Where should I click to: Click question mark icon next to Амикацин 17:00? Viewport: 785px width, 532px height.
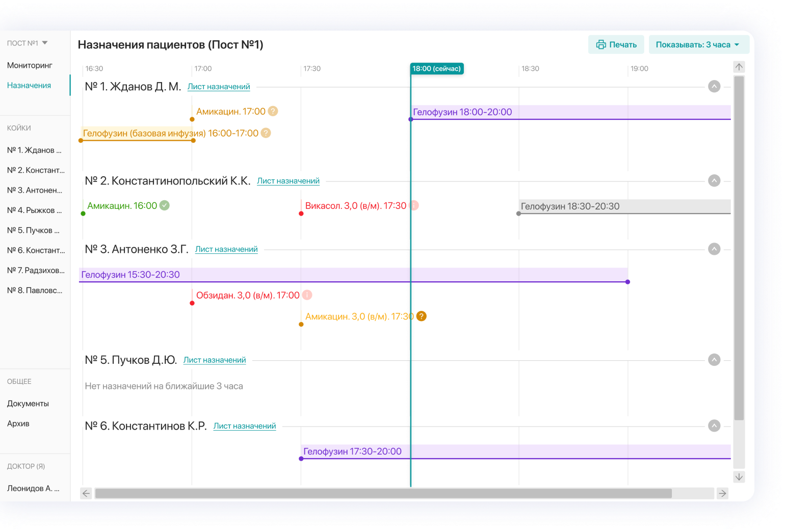click(x=273, y=111)
